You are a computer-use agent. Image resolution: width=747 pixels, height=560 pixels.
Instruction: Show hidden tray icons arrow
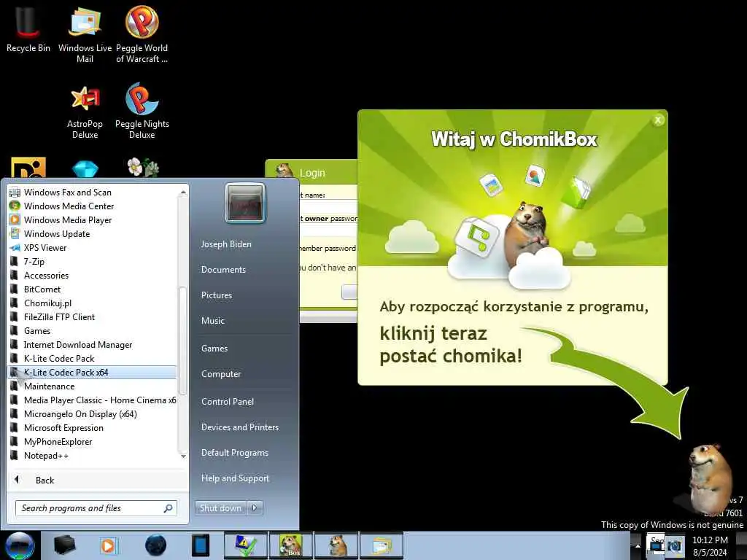coord(638,545)
